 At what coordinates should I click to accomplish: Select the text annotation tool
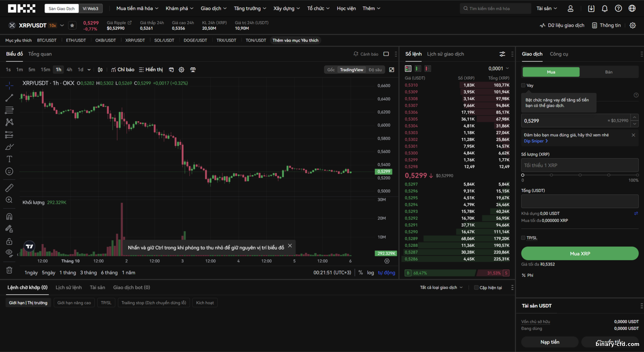tap(9, 159)
